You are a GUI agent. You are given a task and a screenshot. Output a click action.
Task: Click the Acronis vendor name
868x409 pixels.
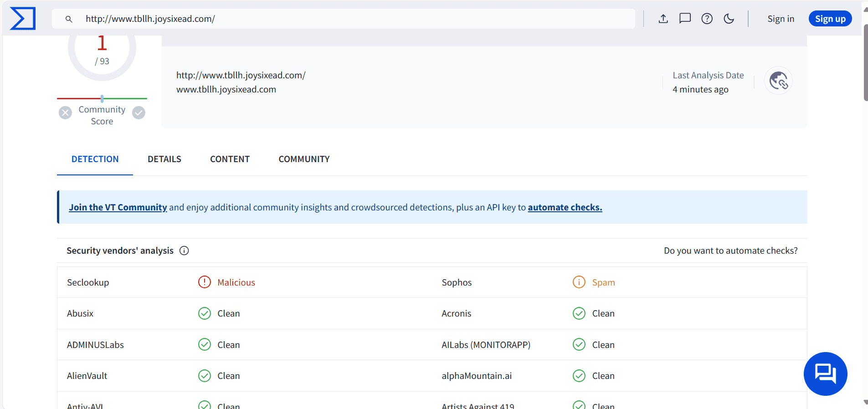[x=456, y=313]
